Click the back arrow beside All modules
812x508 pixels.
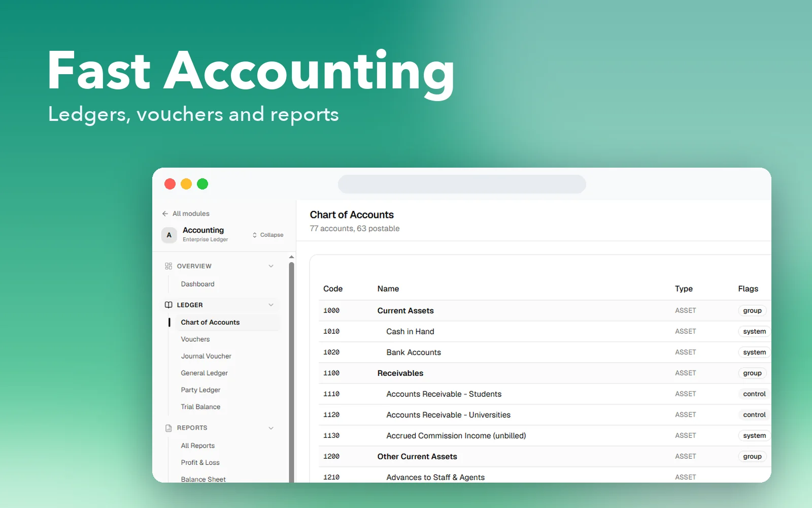165,214
